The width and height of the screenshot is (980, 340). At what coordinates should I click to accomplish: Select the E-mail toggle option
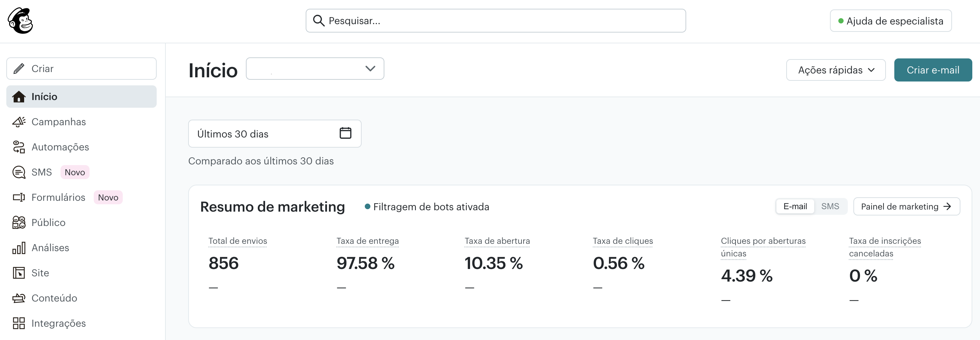(x=795, y=206)
